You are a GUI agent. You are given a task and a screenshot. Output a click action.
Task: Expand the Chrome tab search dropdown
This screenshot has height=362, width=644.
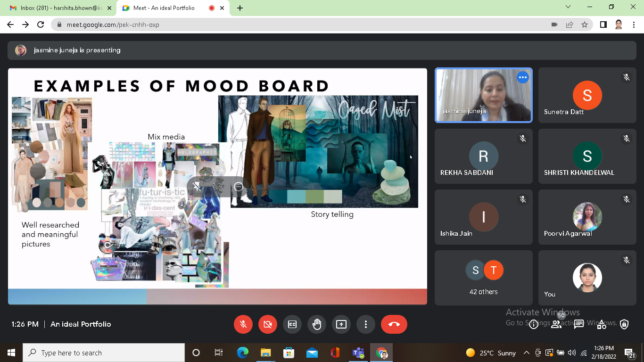pyautogui.click(x=568, y=7)
